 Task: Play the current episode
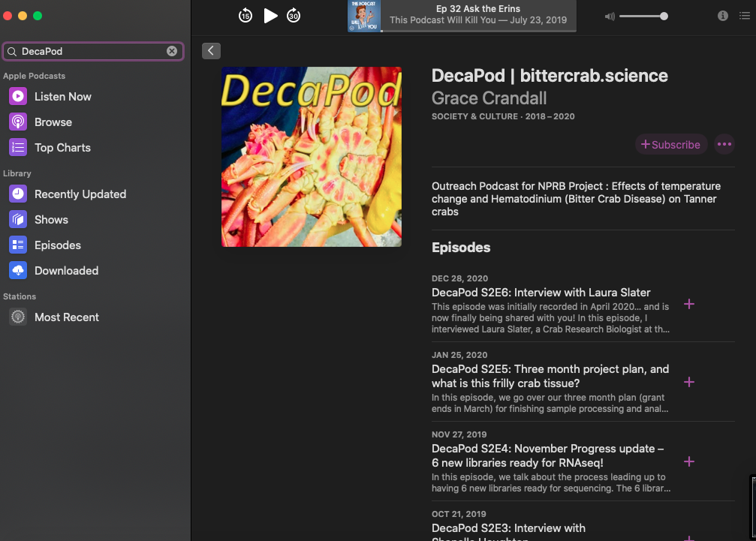(270, 16)
